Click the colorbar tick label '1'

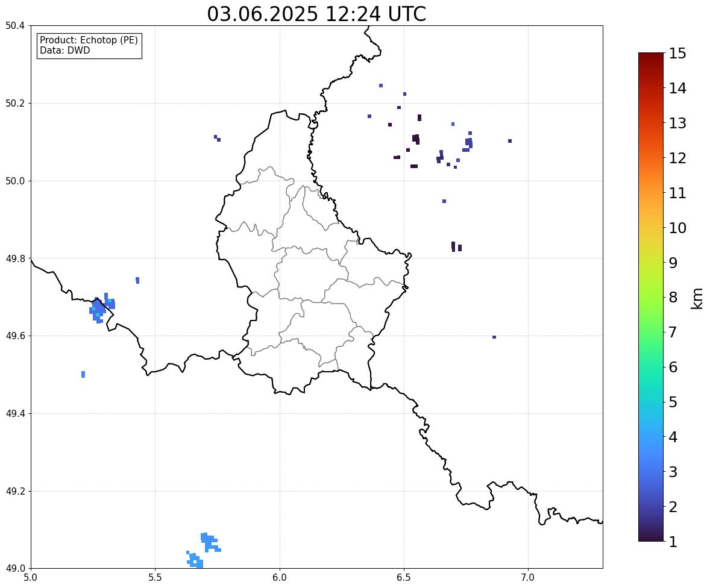point(673,542)
